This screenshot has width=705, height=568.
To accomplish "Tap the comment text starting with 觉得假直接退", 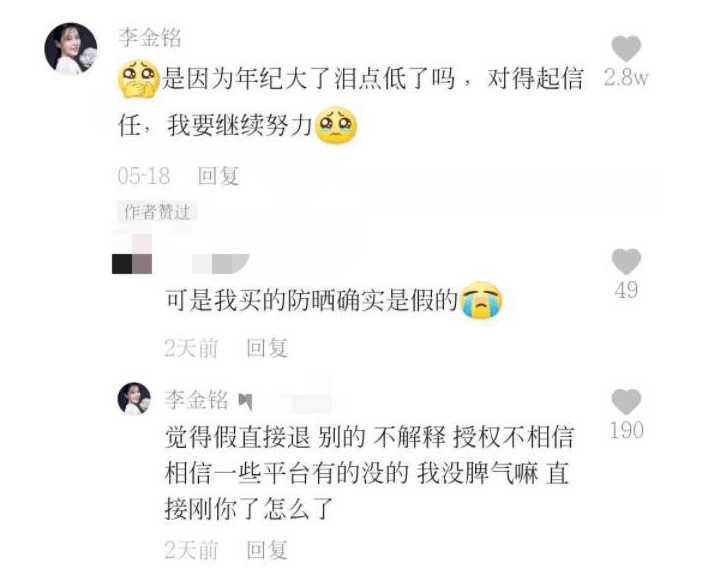I will (369, 473).
